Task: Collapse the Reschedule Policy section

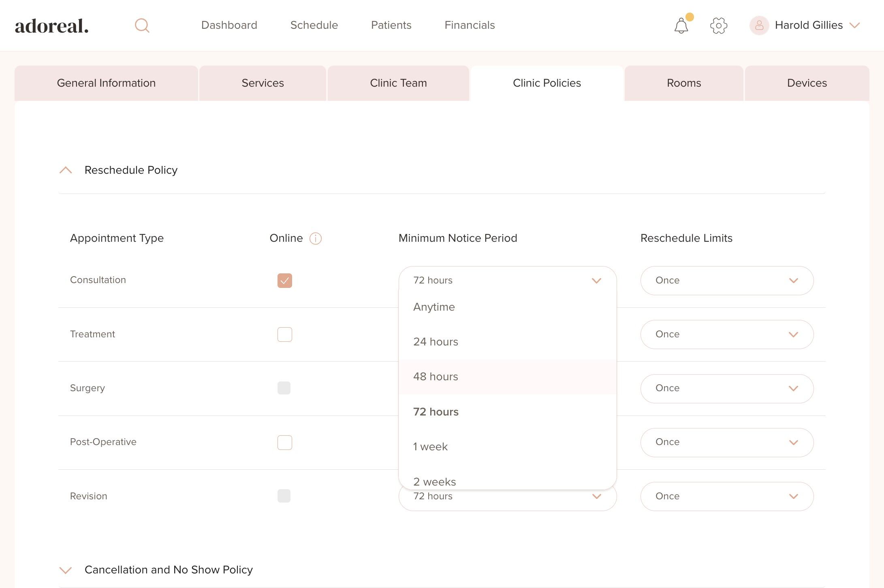Action: pyautogui.click(x=66, y=170)
